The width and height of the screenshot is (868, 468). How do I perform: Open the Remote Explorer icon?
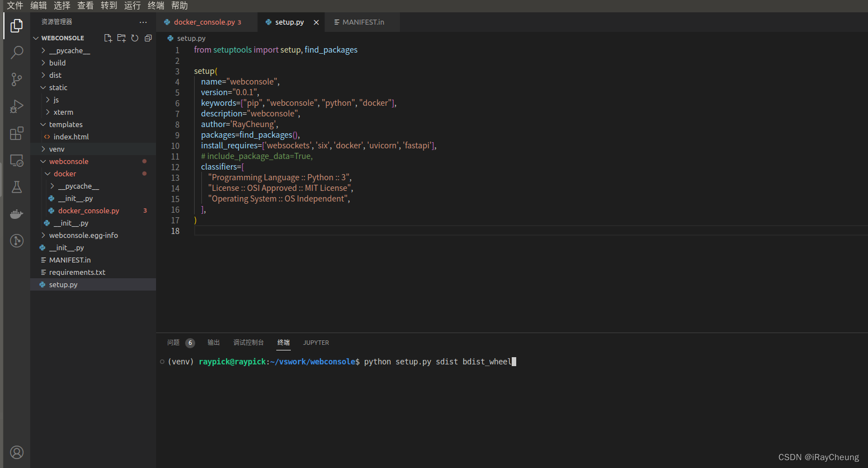(x=17, y=160)
